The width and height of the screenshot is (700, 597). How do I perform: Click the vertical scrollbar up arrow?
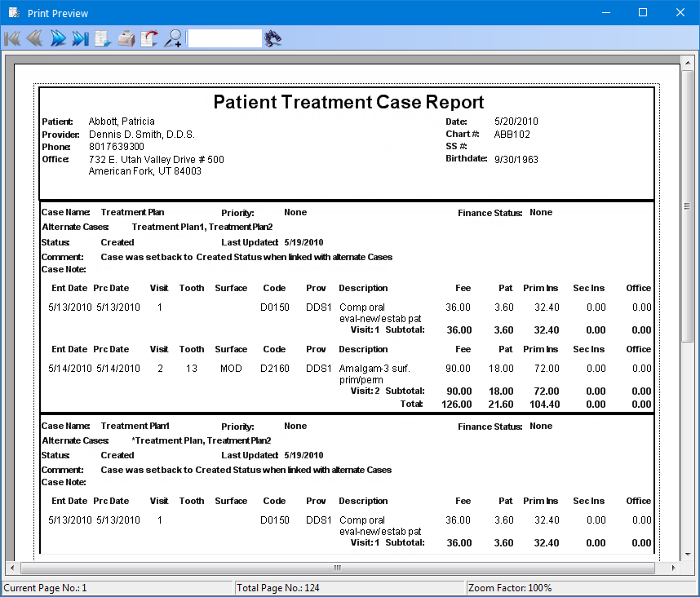688,62
